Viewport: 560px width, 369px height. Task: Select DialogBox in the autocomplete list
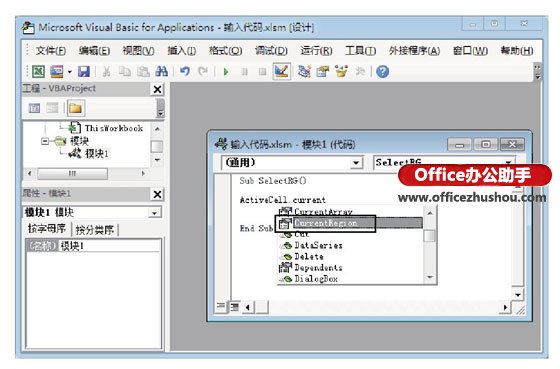(316, 279)
